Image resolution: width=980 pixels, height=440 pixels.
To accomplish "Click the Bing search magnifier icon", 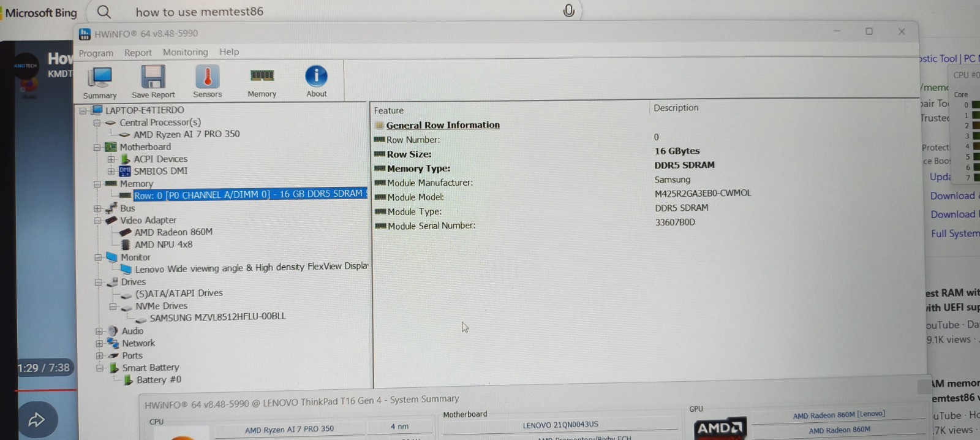I will coord(104,12).
